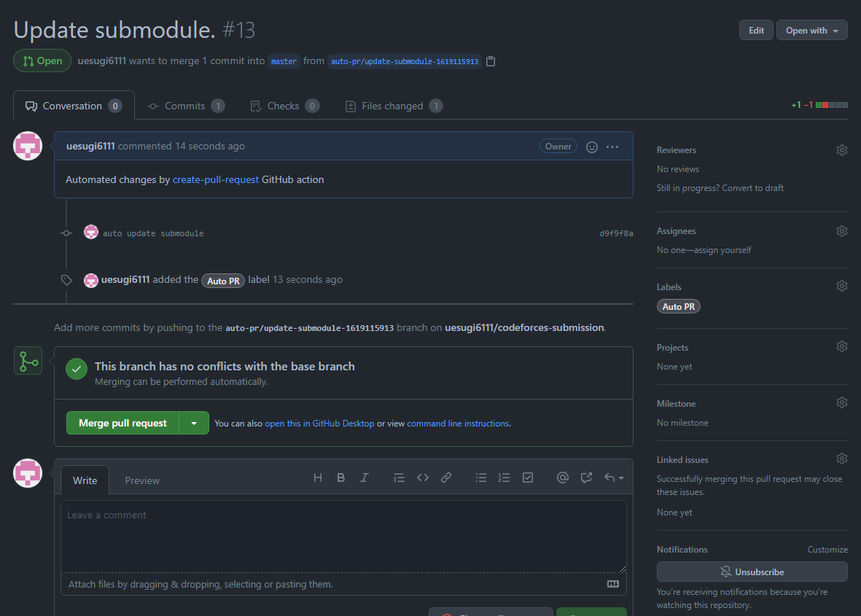Open the auto update submodule commit message
Screen dimensions: 861x616
pyautogui.click(x=153, y=233)
